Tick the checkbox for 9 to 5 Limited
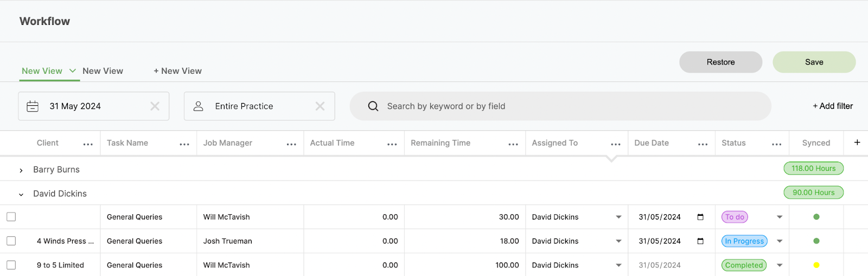The image size is (868, 276). point(11,265)
